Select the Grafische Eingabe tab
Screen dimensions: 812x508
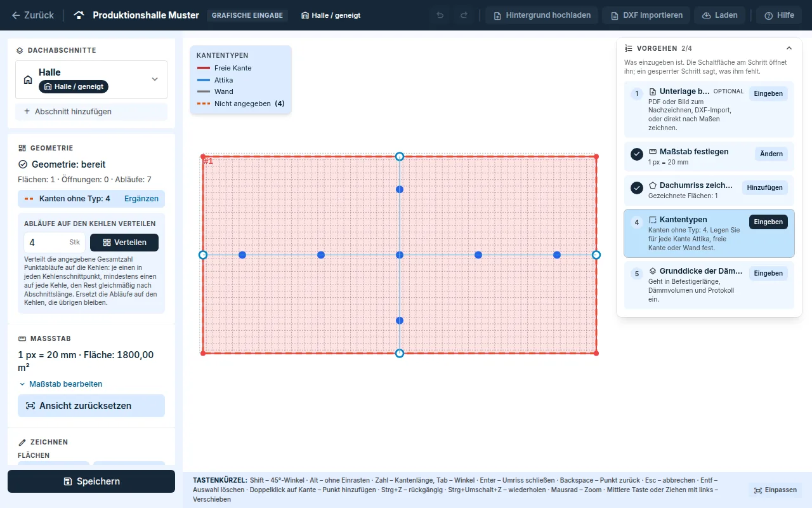pos(247,15)
